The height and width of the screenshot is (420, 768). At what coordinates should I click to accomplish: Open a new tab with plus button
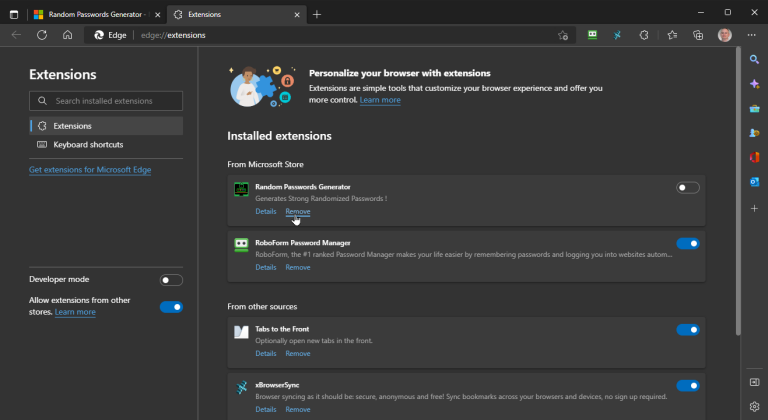(317, 15)
